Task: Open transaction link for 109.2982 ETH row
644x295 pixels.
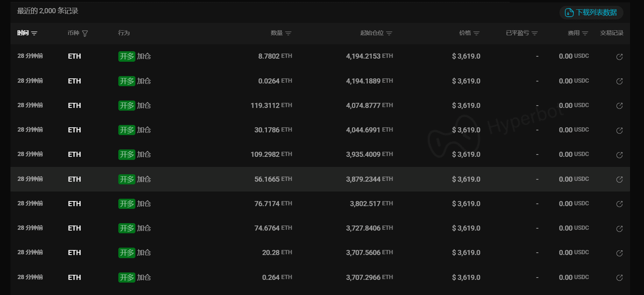Action: tap(620, 155)
